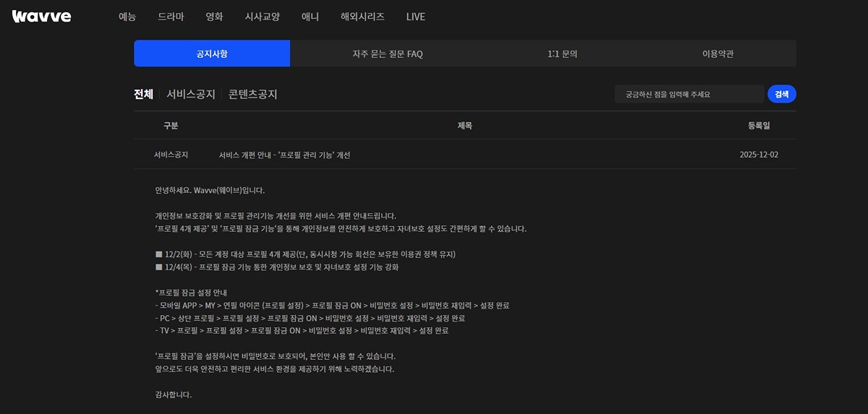Select the 공지사항 tab
This screenshot has height=414, width=868.
click(x=211, y=53)
